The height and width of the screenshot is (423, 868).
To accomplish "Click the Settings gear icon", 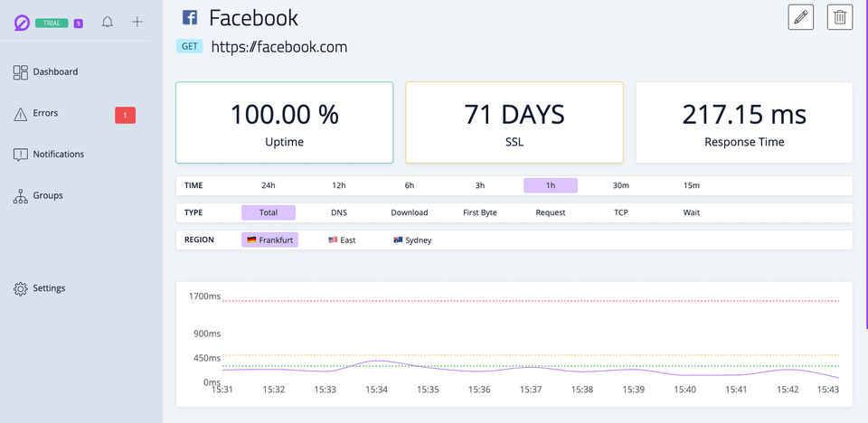I will [20, 288].
